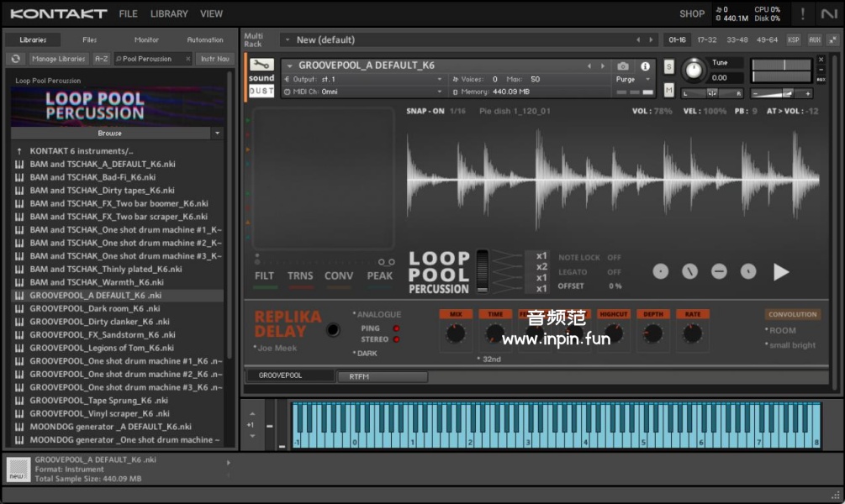Click the camera snapshot icon
Viewport: 845px width, 504px height.
point(623,66)
